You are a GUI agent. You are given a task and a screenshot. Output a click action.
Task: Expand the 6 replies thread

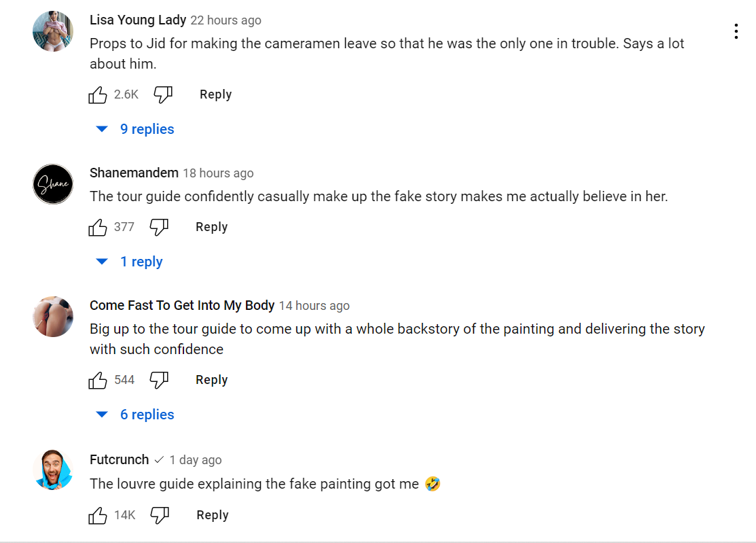(x=147, y=414)
